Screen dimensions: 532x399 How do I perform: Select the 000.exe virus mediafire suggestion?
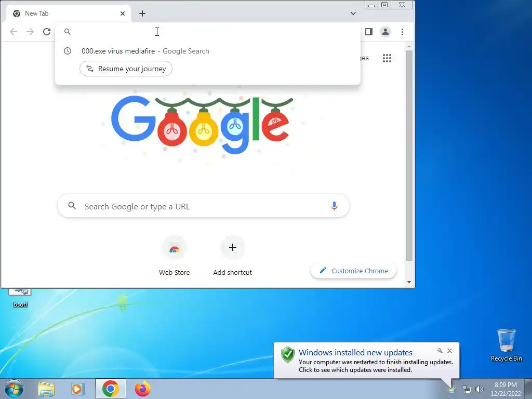click(208, 51)
